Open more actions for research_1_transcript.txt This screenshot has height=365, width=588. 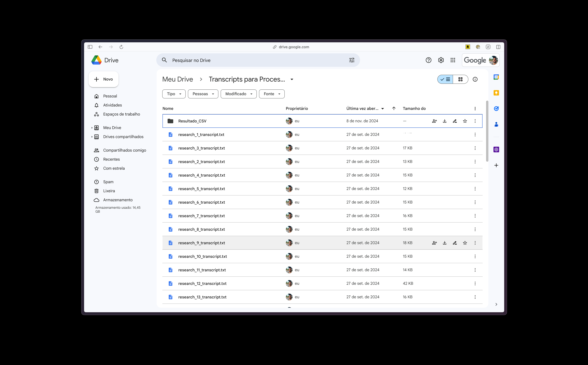click(x=475, y=134)
